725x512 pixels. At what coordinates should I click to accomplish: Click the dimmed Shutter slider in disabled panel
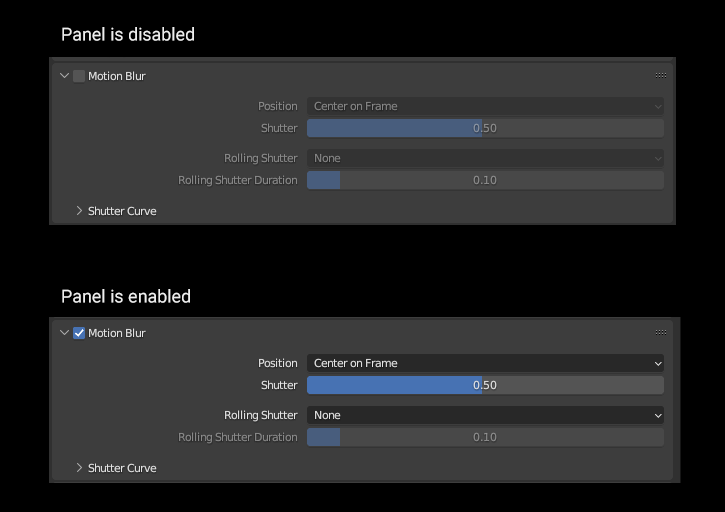pyautogui.click(x=485, y=128)
